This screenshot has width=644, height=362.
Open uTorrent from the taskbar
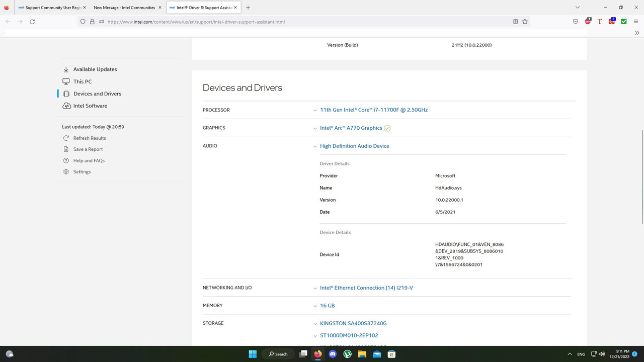pyautogui.click(x=347, y=354)
